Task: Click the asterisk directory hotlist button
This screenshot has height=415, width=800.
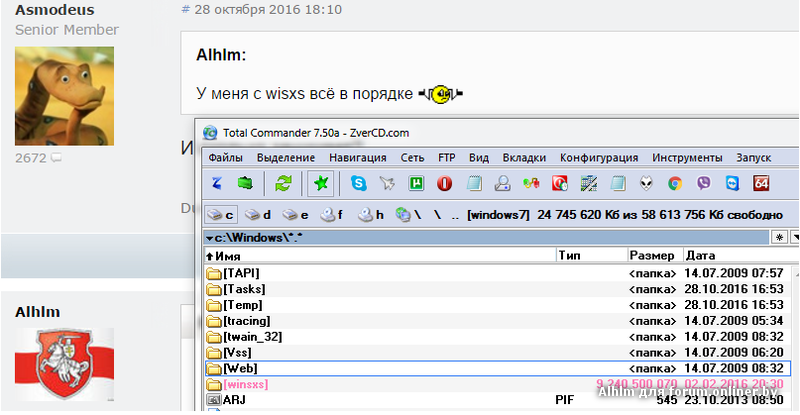Action: click(x=779, y=237)
